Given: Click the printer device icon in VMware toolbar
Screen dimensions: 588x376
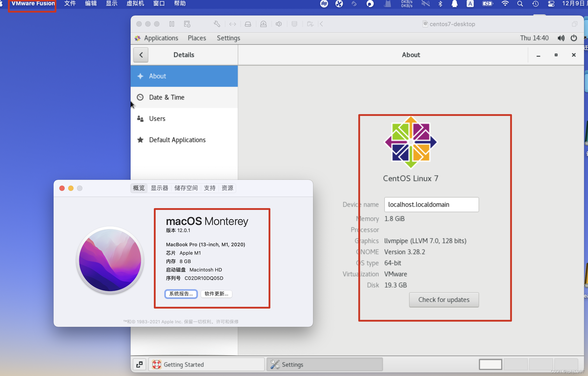Looking at the screenshot, I should (294, 24).
